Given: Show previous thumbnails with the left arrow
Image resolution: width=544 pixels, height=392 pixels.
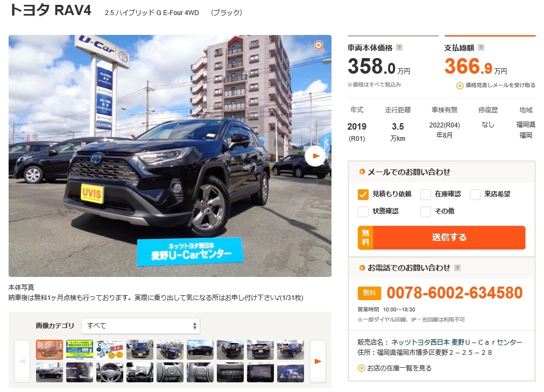Looking at the screenshot, I should 22,361.
